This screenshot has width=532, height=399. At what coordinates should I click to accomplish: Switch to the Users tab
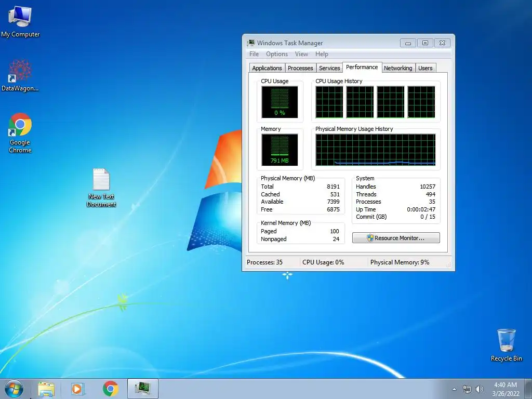pos(425,68)
